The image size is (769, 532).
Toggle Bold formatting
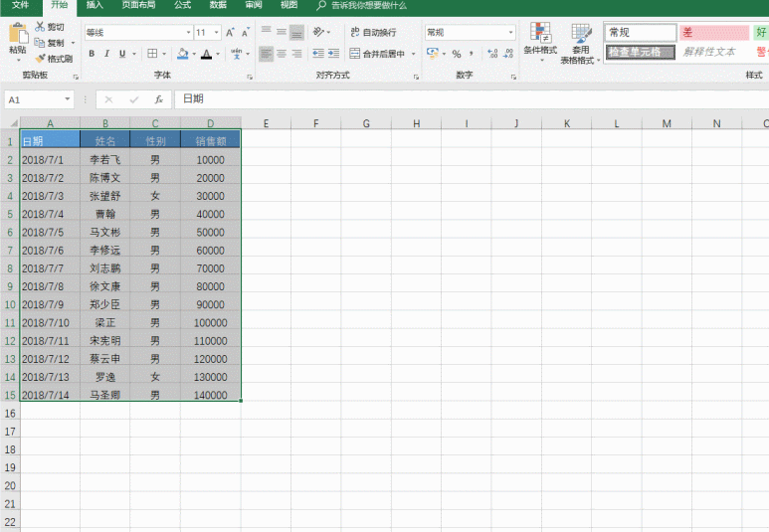[92, 54]
